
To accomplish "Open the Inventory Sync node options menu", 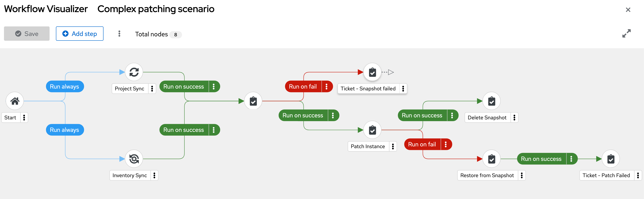I will click(x=154, y=176).
